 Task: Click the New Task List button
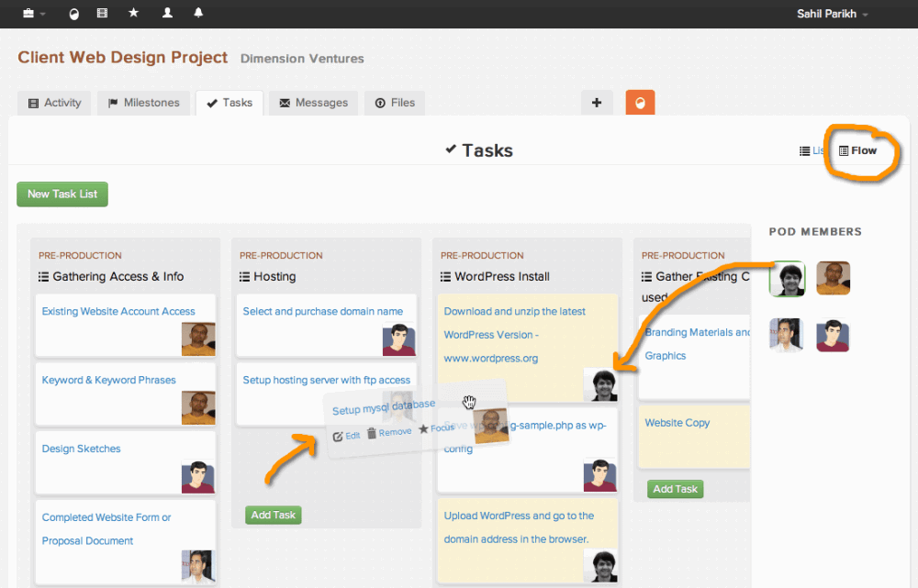[x=62, y=194]
